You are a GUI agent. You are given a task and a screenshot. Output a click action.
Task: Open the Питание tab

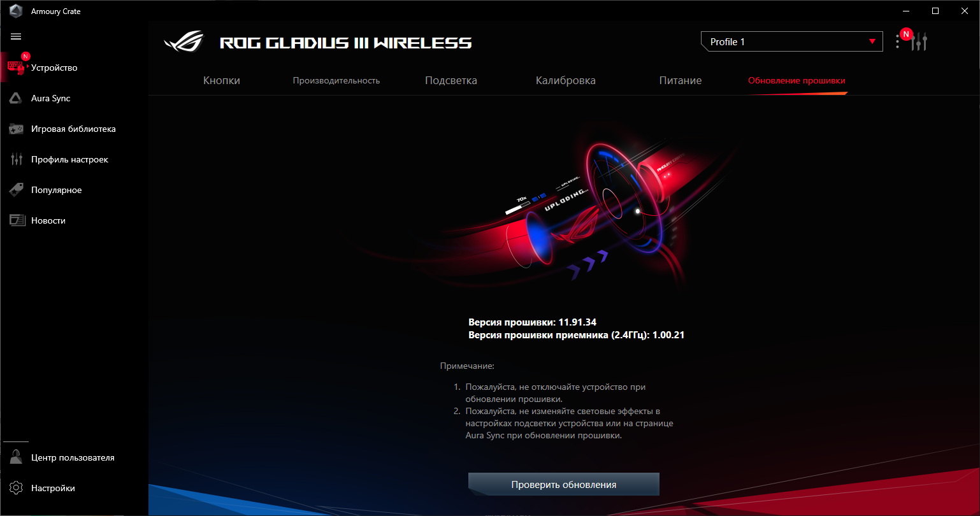pyautogui.click(x=681, y=81)
